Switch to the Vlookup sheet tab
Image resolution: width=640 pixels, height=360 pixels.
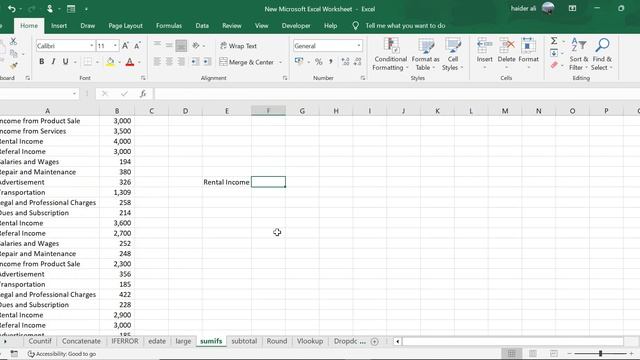(310, 341)
